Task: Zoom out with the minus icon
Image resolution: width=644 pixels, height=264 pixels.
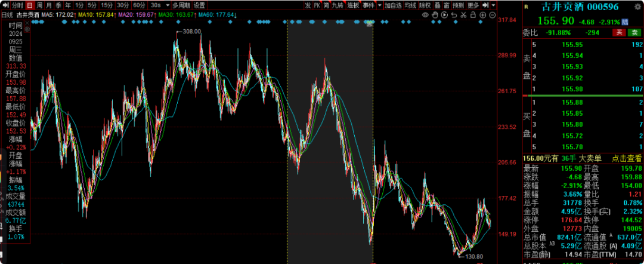Action: 492,15
